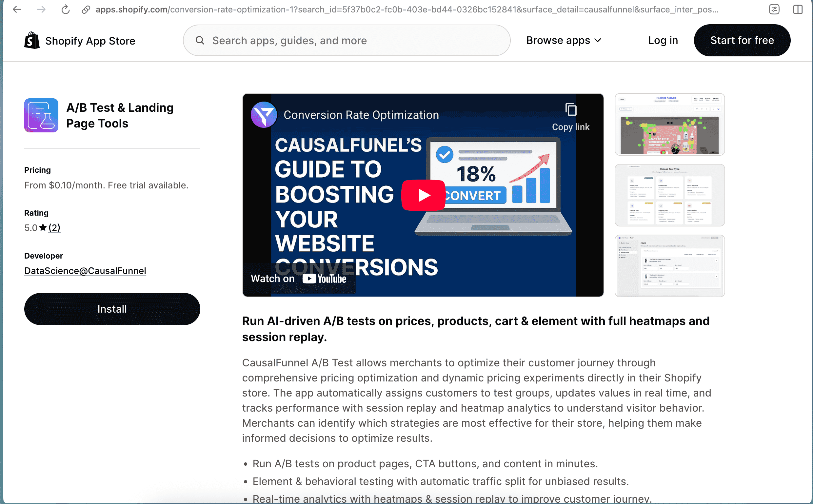Visit the DataScience@CausalFunnel developer page
The width and height of the screenshot is (813, 504).
pos(85,271)
